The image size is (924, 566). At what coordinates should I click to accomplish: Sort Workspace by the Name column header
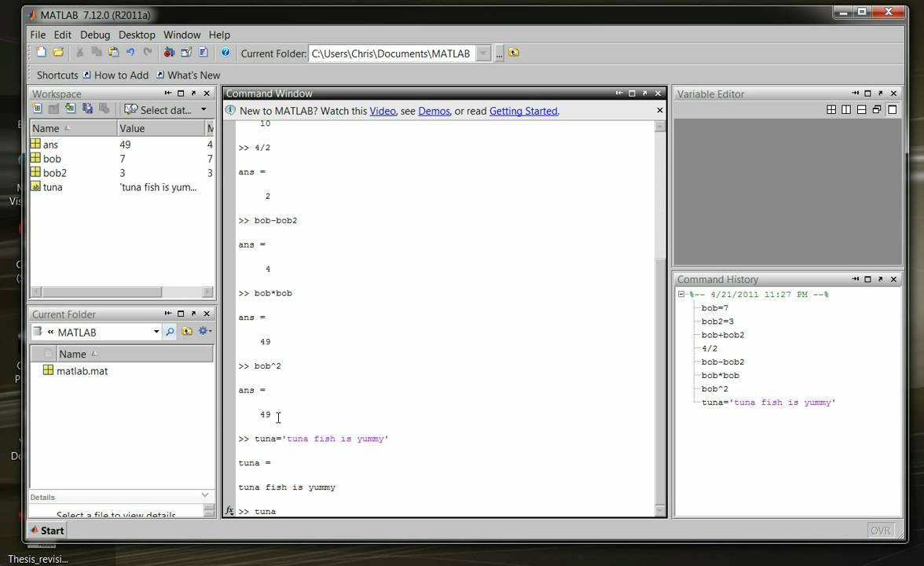pyautogui.click(x=74, y=128)
